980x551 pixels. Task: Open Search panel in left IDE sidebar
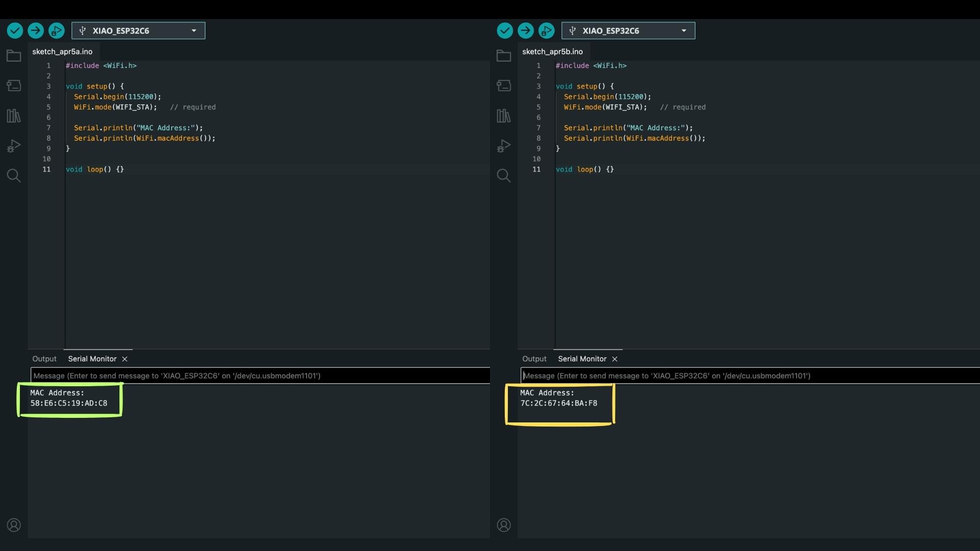pos(14,176)
